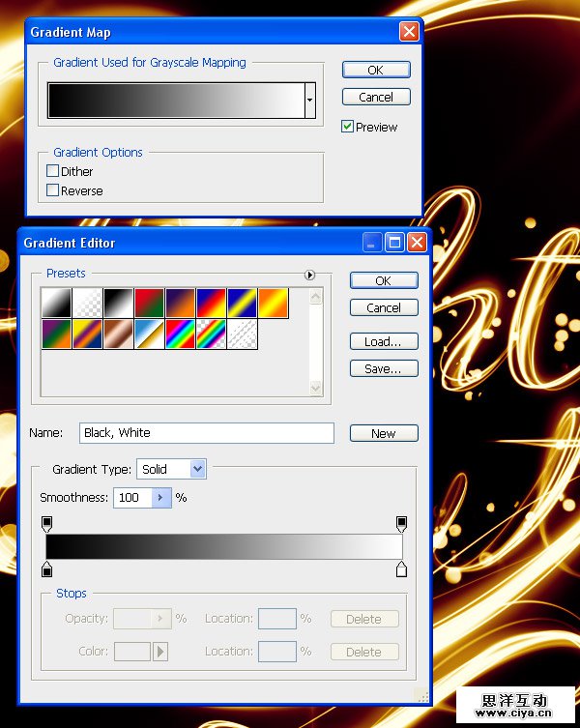The width and height of the screenshot is (580, 728).
Task: Click New to create gradient preset
Action: (x=384, y=433)
